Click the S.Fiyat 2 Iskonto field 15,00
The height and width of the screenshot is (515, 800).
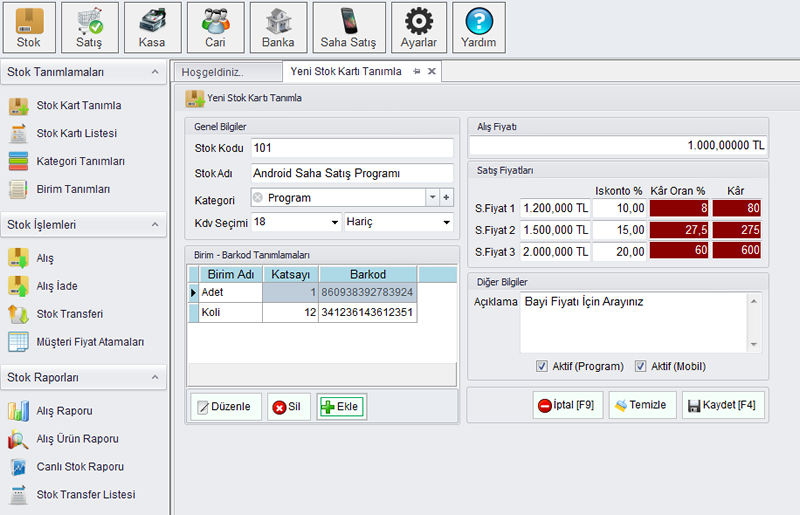point(620,230)
